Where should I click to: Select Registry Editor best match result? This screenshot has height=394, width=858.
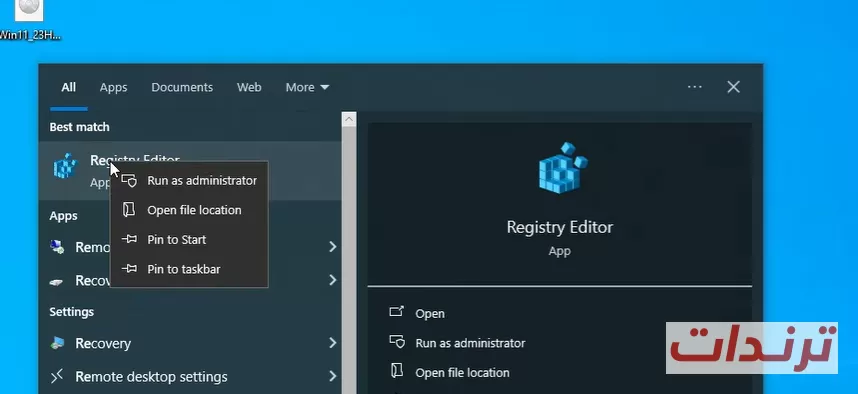[190, 170]
